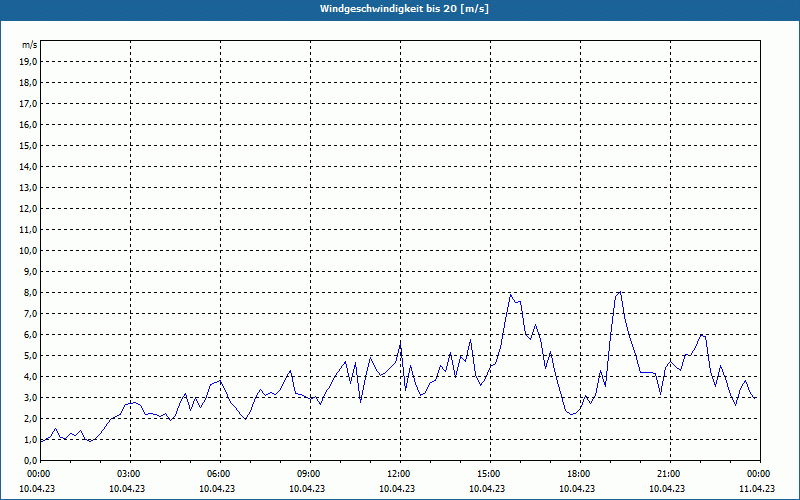The height and width of the screenshot is (500, 800).
Task: Click the wind curve peak near 19:20
Action: click(620, 292)
